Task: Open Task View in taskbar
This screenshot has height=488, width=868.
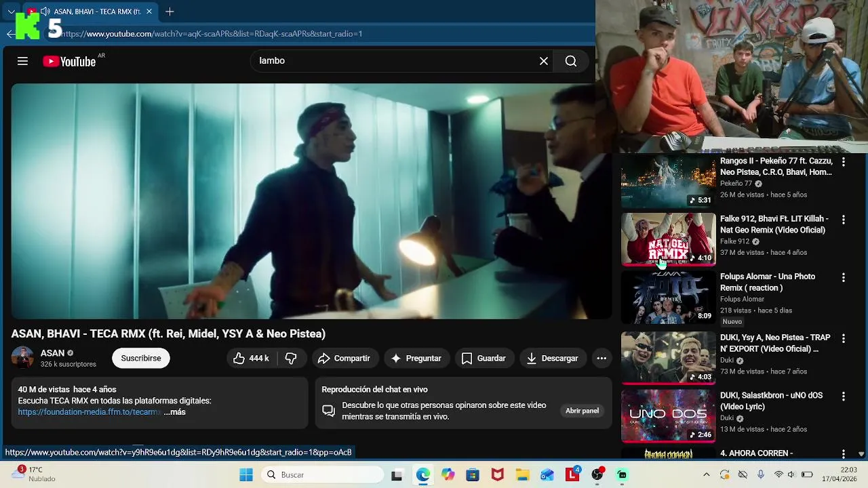Action: coord(397,475)
